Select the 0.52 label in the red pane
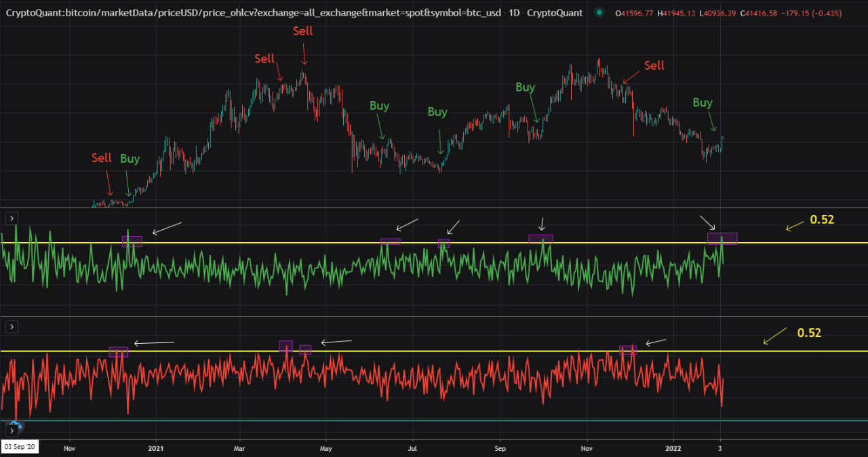This screenshot has width=868, height=457. [x=809, y=333]
